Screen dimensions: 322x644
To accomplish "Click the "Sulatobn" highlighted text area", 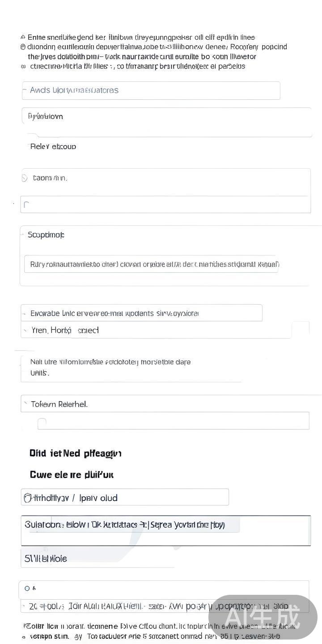I will click(x=130, y=525).
